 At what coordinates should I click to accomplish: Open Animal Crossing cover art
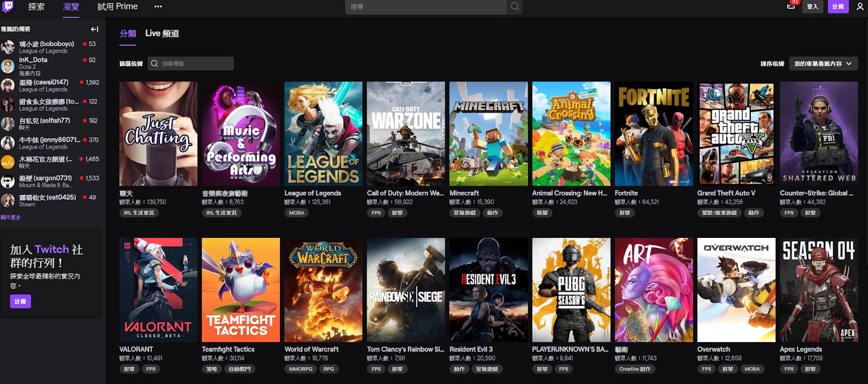coord(571,134)
